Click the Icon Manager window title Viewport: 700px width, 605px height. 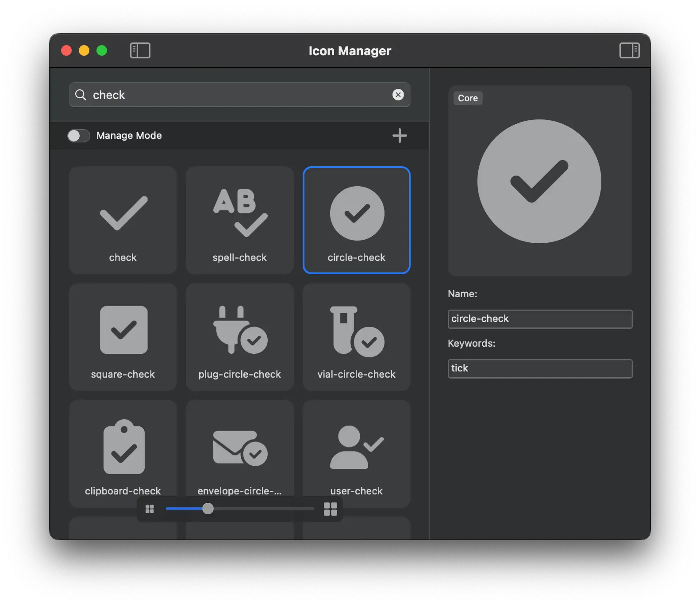coord(350,51)
